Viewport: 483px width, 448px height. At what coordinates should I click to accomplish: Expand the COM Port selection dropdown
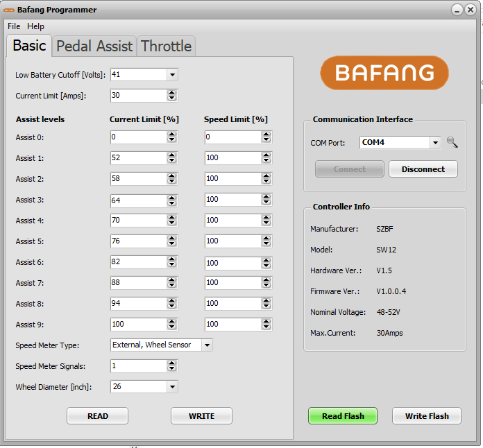point(435,143)
